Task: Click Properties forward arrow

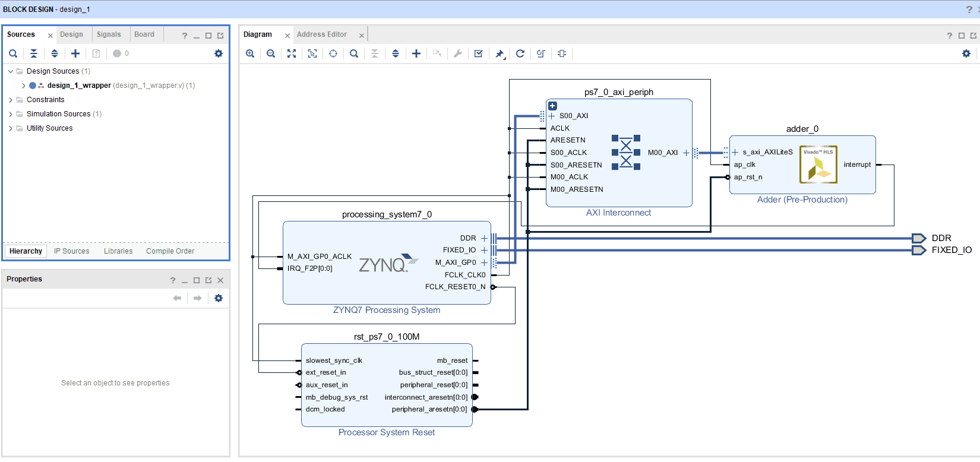Action: (198, 298)
